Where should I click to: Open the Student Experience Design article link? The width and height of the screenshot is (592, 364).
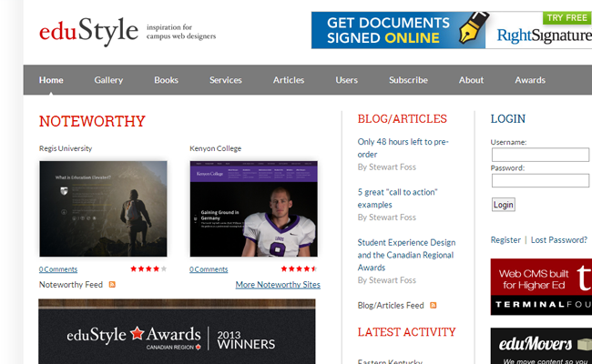(406, 255)
